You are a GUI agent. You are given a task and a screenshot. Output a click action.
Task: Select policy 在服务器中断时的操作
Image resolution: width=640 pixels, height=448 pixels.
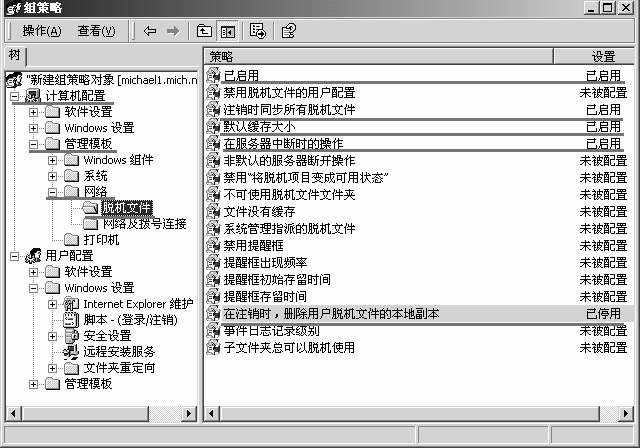point(283,144)
